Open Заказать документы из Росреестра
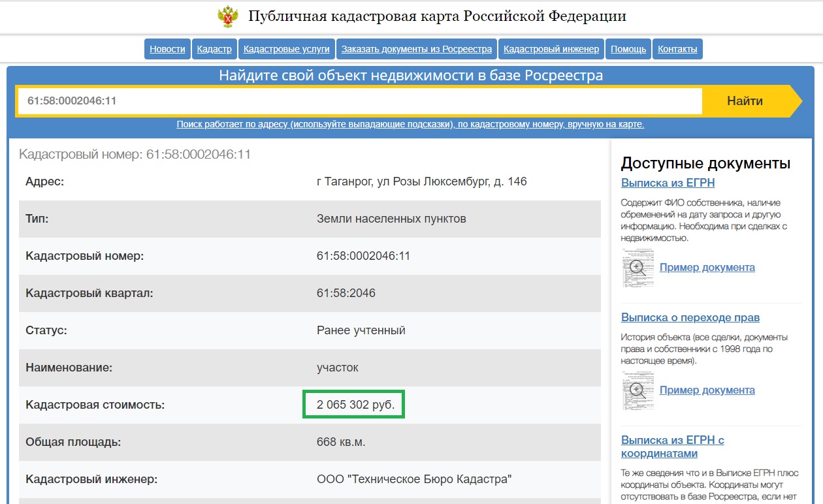 (x=416, y=48)
